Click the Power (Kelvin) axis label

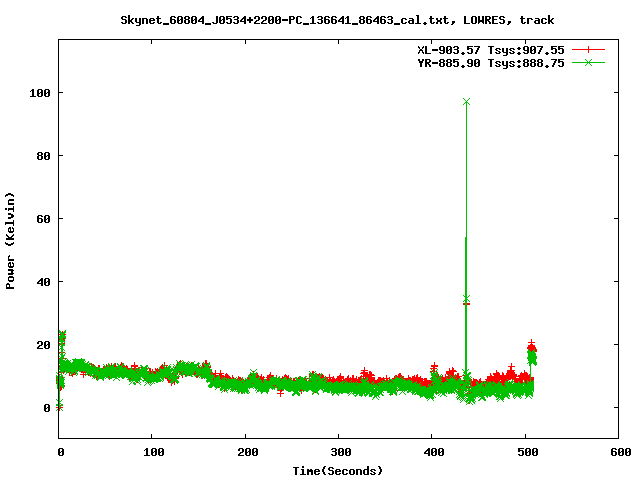point(10,241)
